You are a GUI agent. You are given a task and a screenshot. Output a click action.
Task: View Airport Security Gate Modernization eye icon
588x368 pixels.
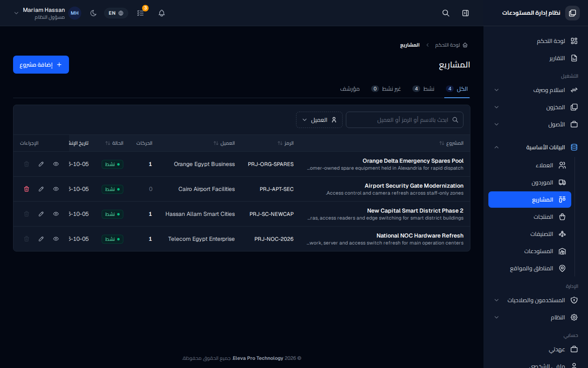coord(56,189)
